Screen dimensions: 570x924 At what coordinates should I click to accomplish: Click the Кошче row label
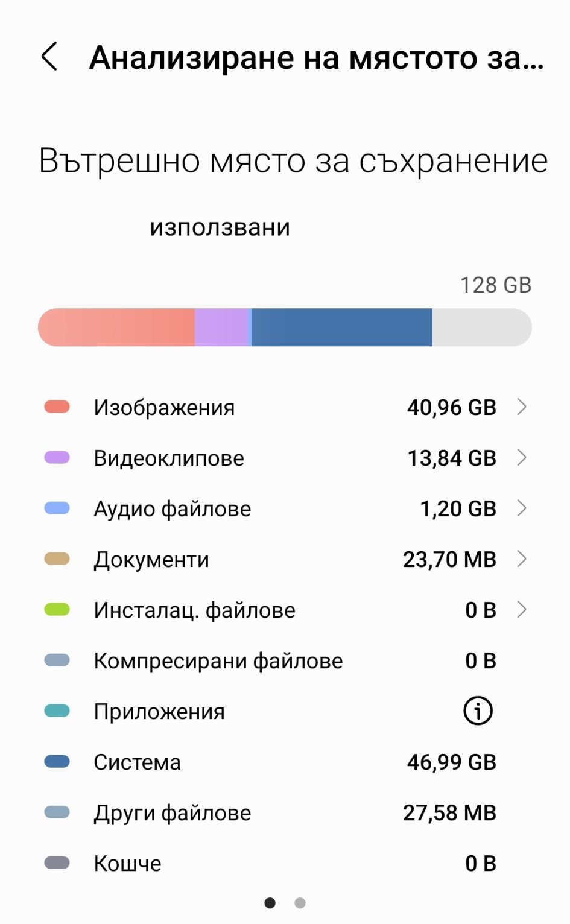127,864
